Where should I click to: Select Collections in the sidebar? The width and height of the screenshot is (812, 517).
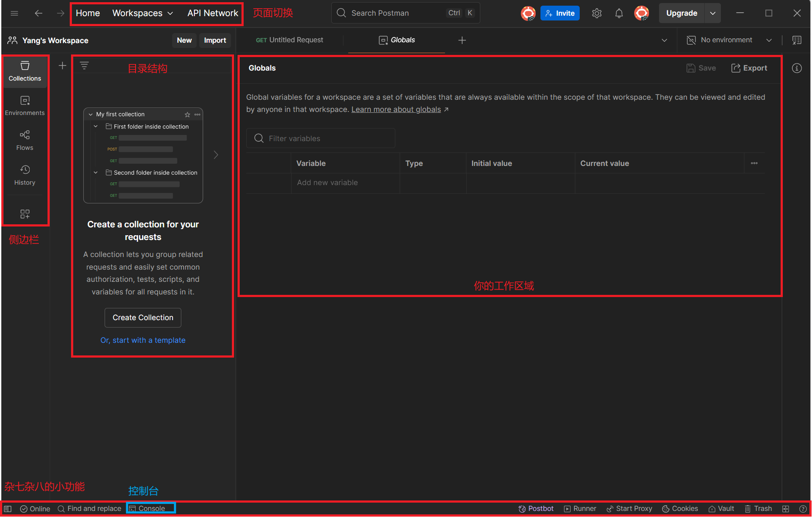point(25,71)
